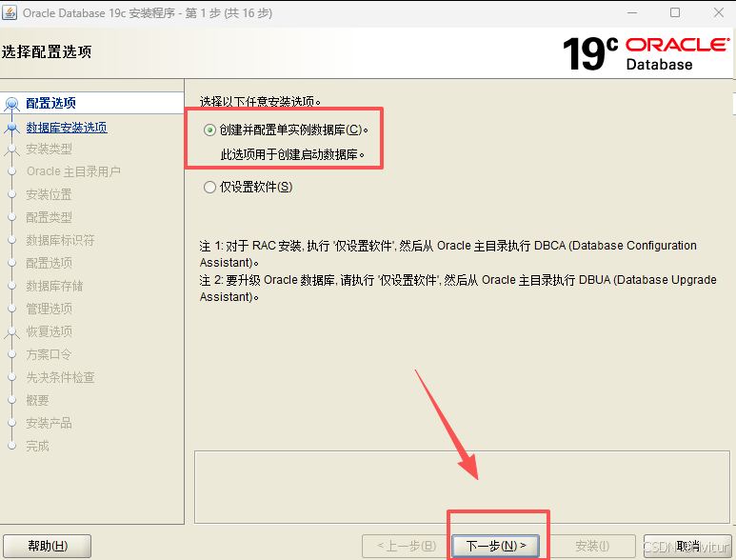Click the 方案口令 step in sidebar

(x=49, y=354)
